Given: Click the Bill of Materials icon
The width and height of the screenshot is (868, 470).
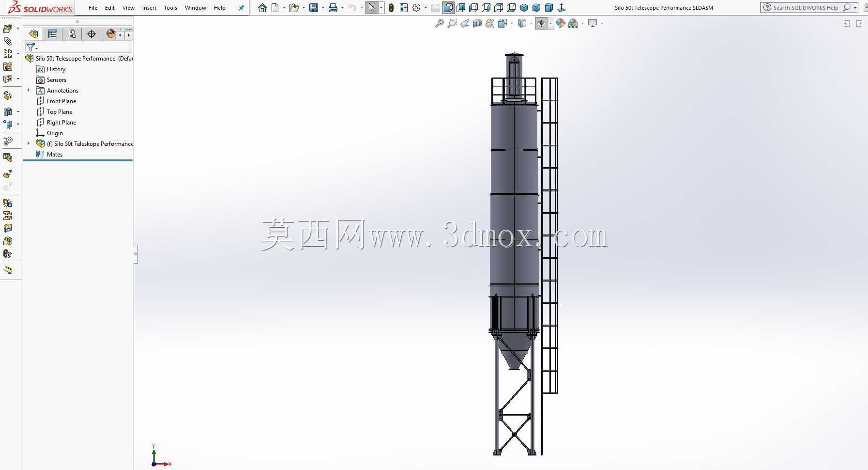Looking at the screenshot, I should pyautogui.click(x=8, y=157).
